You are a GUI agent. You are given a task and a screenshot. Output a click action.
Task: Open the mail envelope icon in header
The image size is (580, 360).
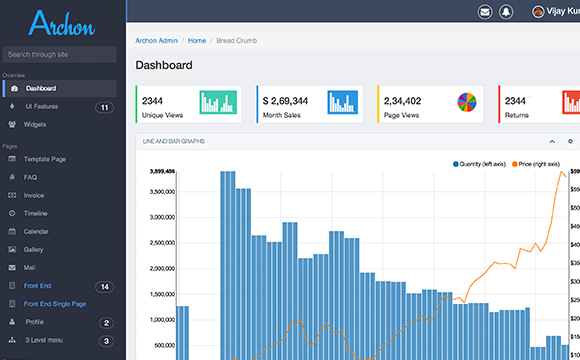pos(485,12)
